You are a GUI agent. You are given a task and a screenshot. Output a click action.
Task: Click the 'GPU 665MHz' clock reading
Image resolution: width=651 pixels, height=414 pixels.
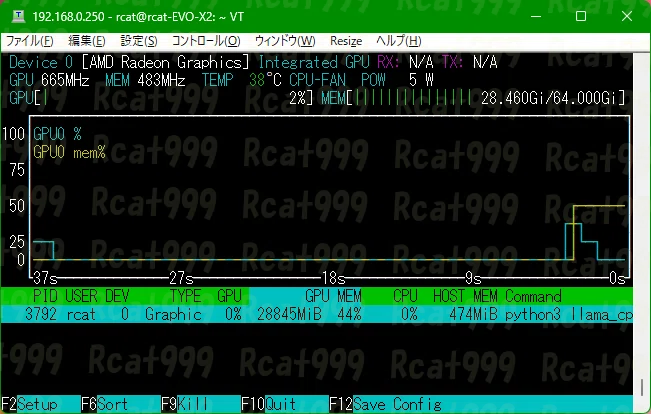click(49, 80)
